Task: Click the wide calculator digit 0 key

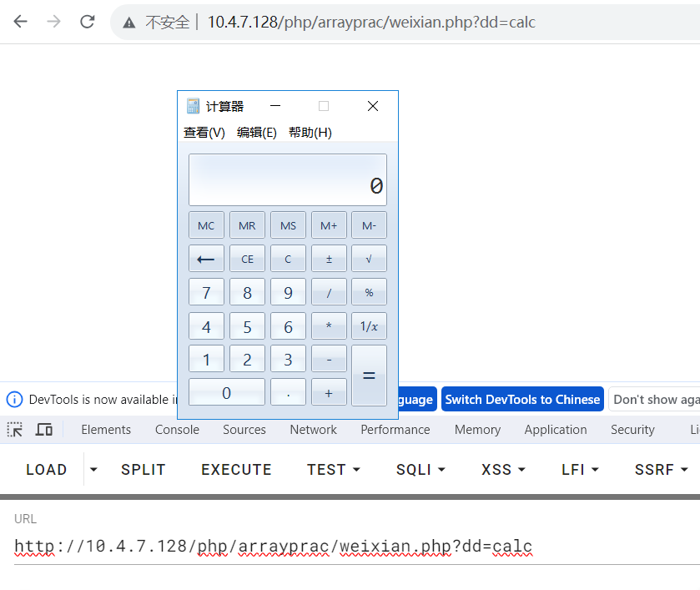Action: [x=227, y=392]
